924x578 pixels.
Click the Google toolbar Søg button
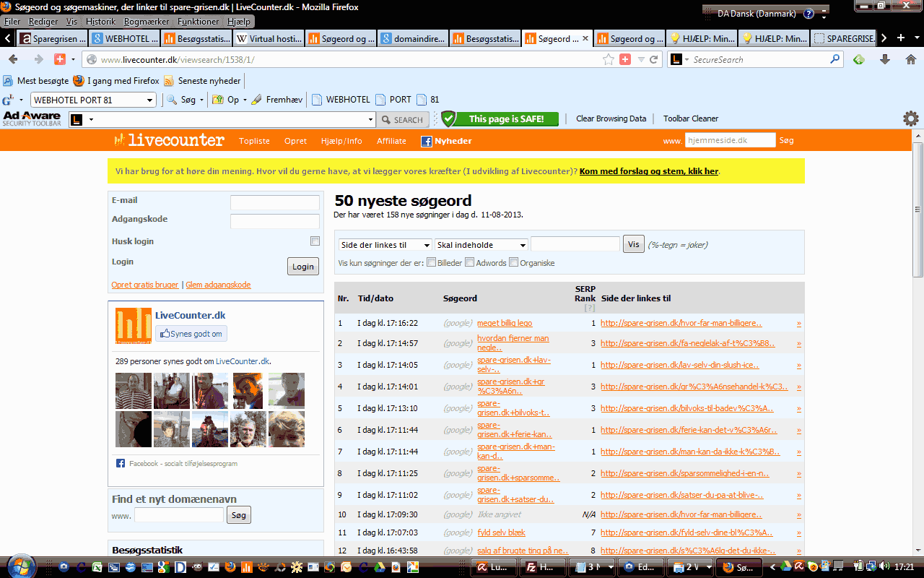click(x=180, y=100)
